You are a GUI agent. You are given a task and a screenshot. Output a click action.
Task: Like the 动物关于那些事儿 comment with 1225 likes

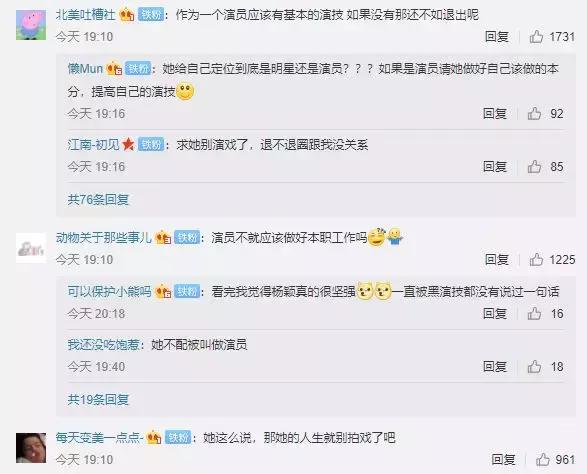536,259
